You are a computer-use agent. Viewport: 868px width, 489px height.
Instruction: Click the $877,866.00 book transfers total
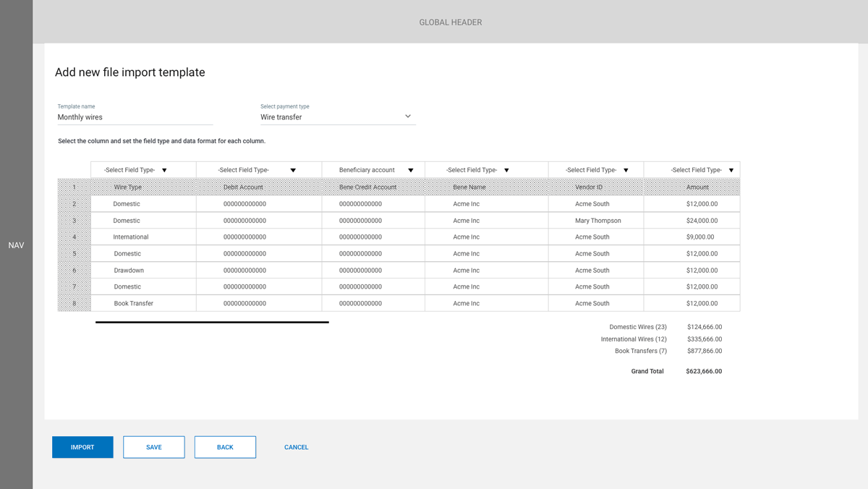705,351
